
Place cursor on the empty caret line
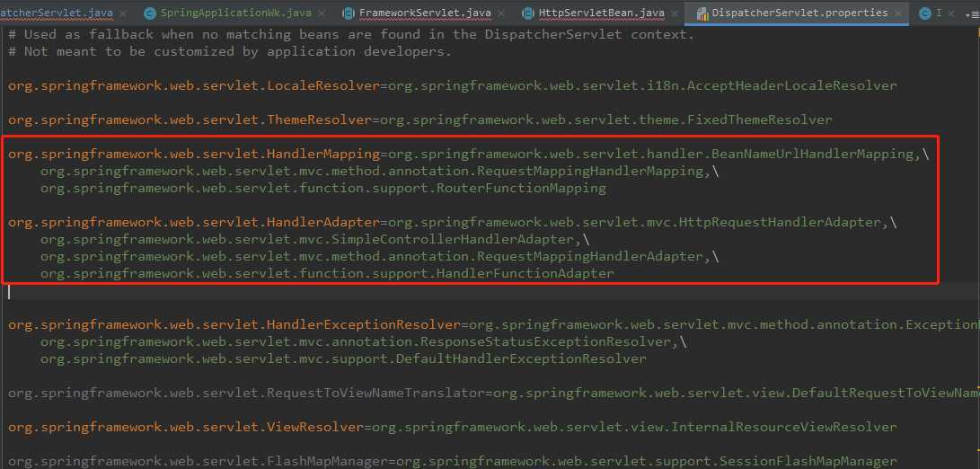point(490,291)
